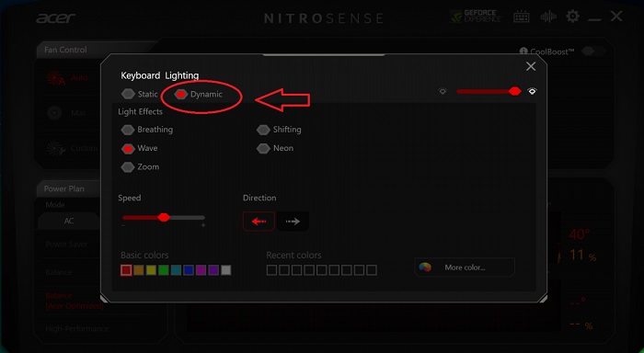
Task: Click the dim brightness eye icon
Action: 443,91
